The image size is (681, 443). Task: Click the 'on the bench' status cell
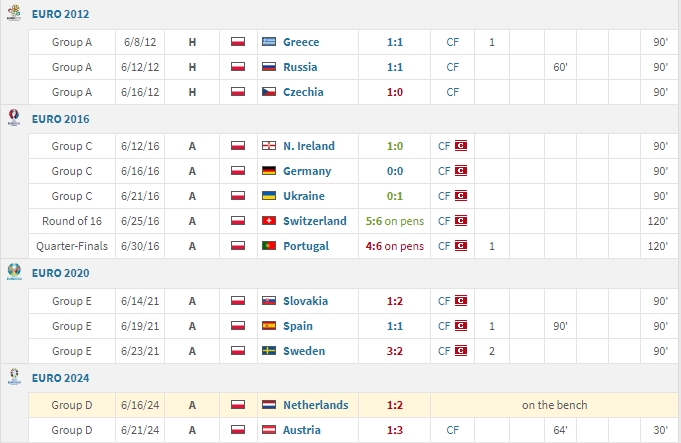pyautogui.click(x=554, y=405)
